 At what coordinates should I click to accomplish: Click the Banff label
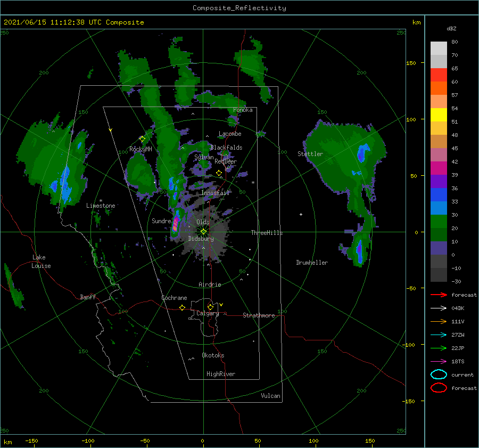pyautogui.click(x=88, y=297)
